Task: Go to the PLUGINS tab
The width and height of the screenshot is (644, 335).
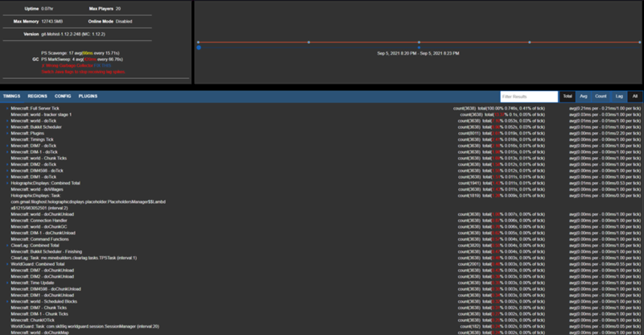Action: tap(89, 96)
